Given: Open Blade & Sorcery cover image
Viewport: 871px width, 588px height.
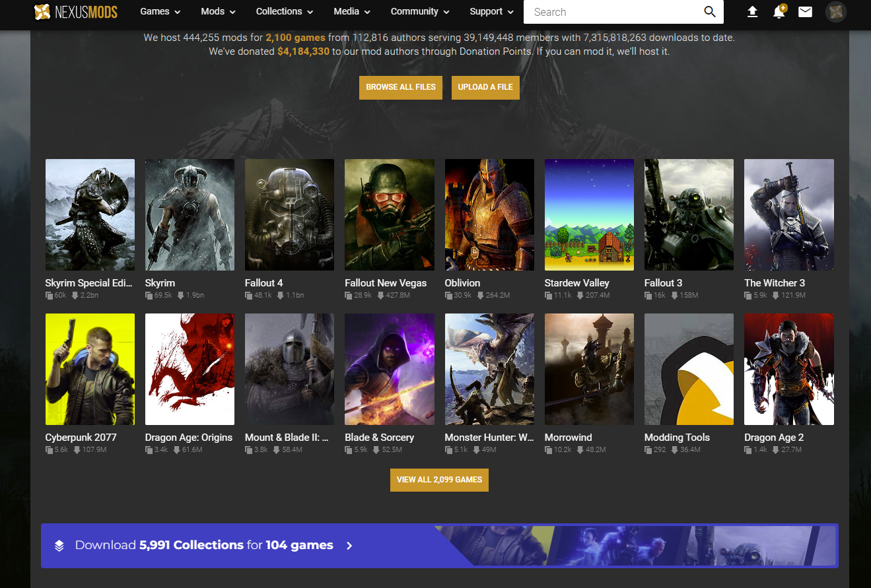Looking at the screenshot, I should pos(390,369).
